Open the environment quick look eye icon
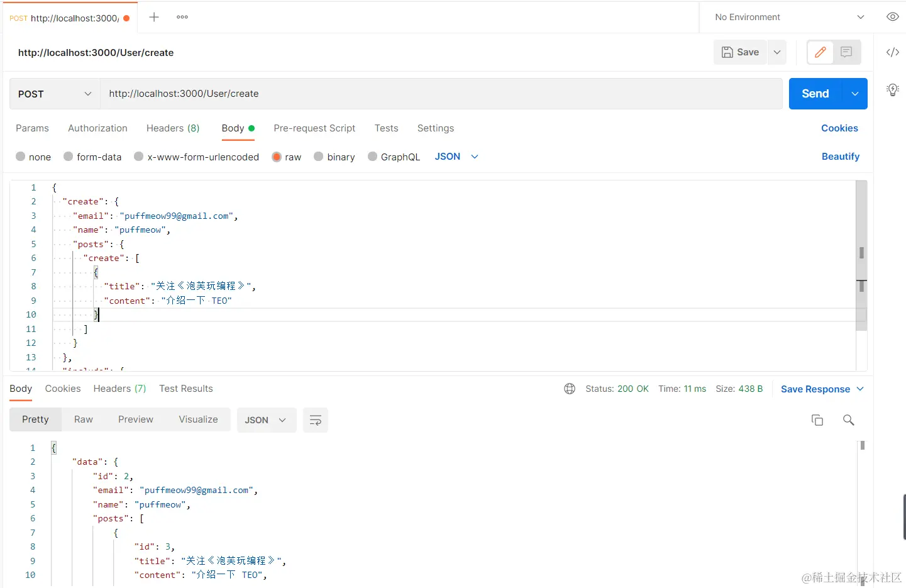Image resolution: width=906 pixels, height=588 pixels. coord(893,17)
